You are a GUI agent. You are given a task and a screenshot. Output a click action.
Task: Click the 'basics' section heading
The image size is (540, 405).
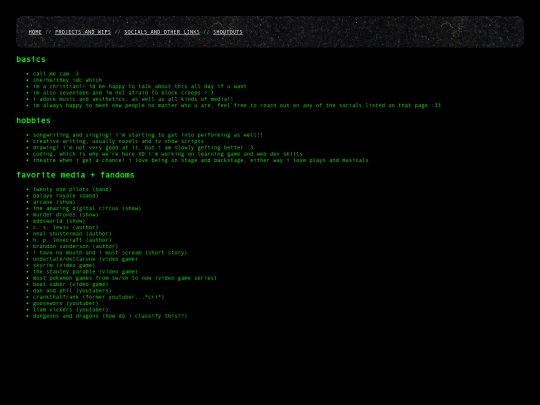pyautogui.click(x=31, y=59)
